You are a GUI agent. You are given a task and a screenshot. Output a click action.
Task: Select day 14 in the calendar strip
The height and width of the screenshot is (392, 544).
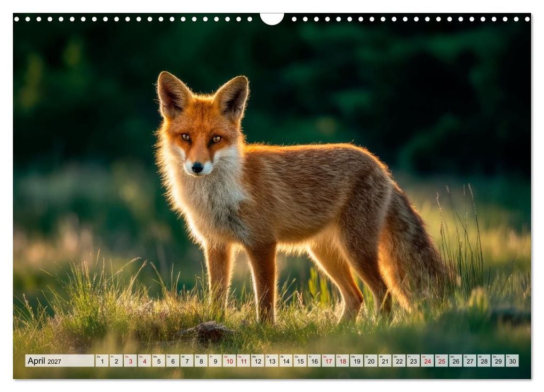click(286, 361)
